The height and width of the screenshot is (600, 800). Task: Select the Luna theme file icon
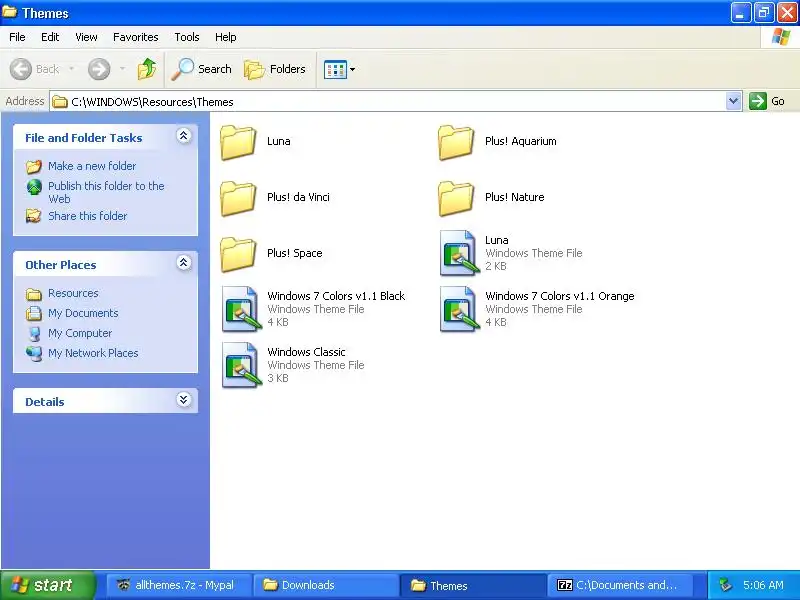[459, 253]
